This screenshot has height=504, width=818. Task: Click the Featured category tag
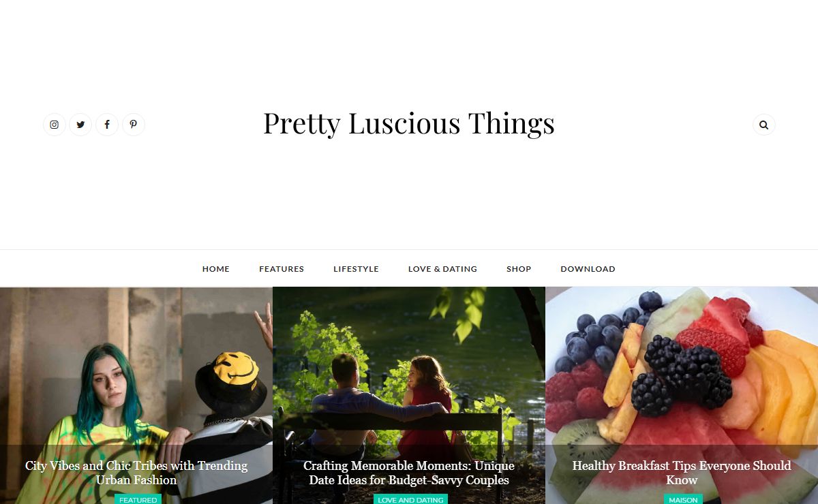click(x=138, y=499)
